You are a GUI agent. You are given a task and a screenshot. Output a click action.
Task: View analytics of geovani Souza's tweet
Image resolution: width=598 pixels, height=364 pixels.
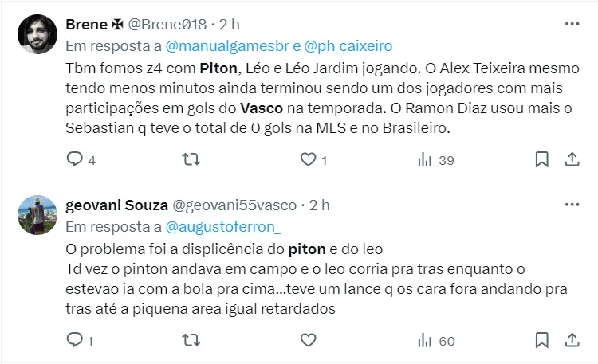tap(425, 341)
